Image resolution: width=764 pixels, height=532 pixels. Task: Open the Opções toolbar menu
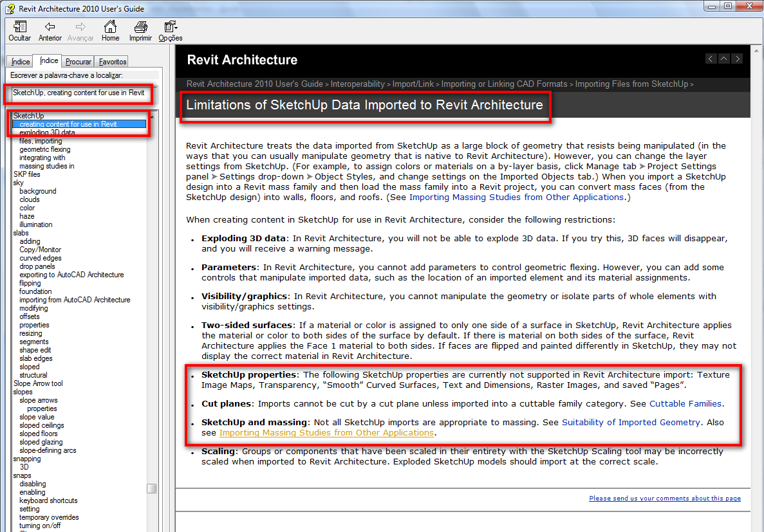171,31
